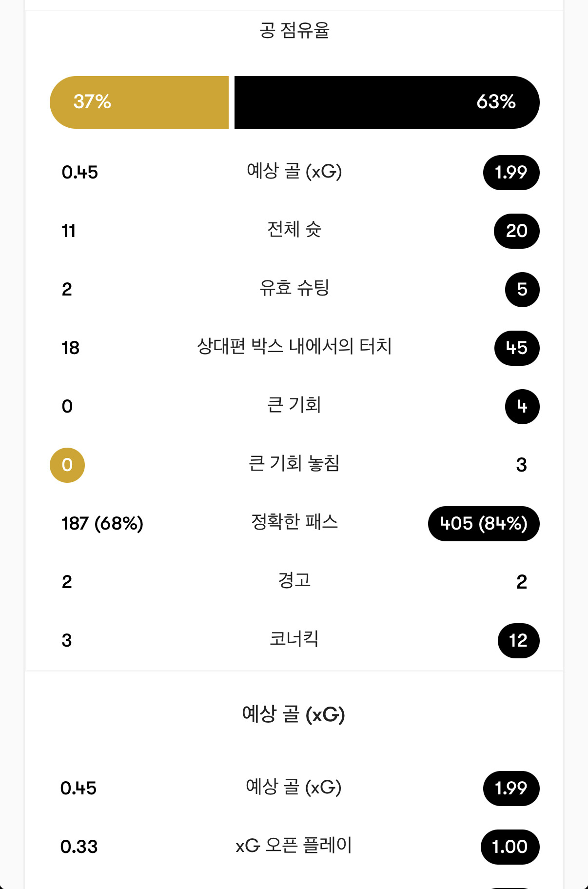Select the 공 점유율 heading

[x=294, y=30]
